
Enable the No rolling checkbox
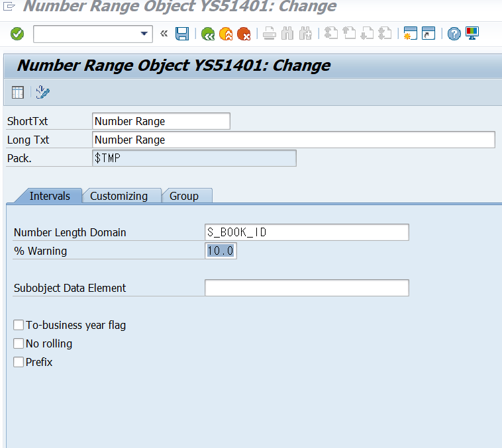point(19,343)
